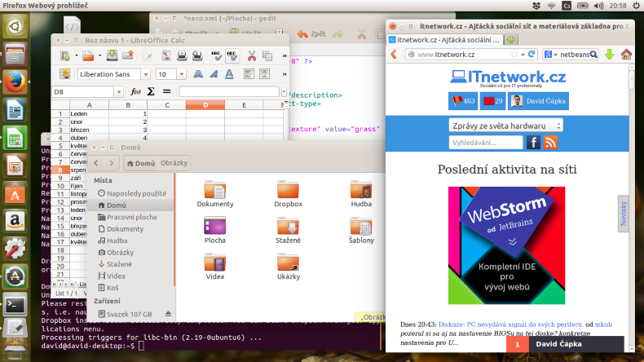Toggle Bold formatting in Calc
The width and height of the screenshot is (644, 362).
pos(198,74)
